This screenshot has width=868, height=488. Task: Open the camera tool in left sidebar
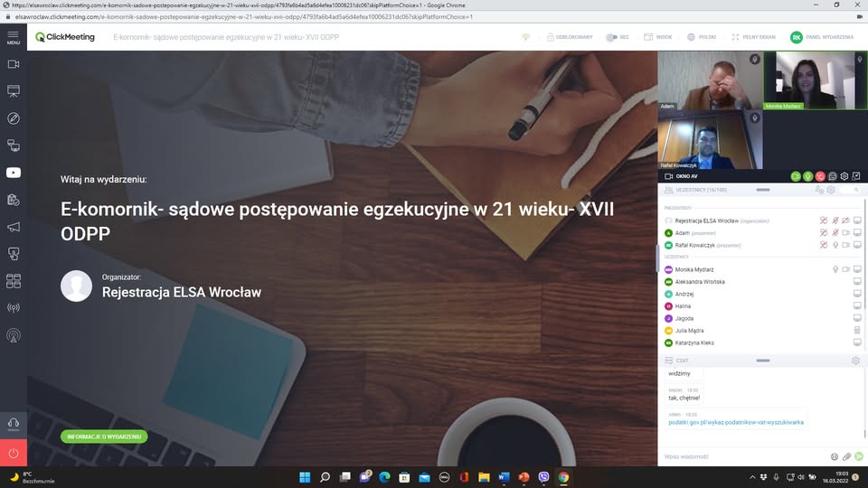click(14, 64)
